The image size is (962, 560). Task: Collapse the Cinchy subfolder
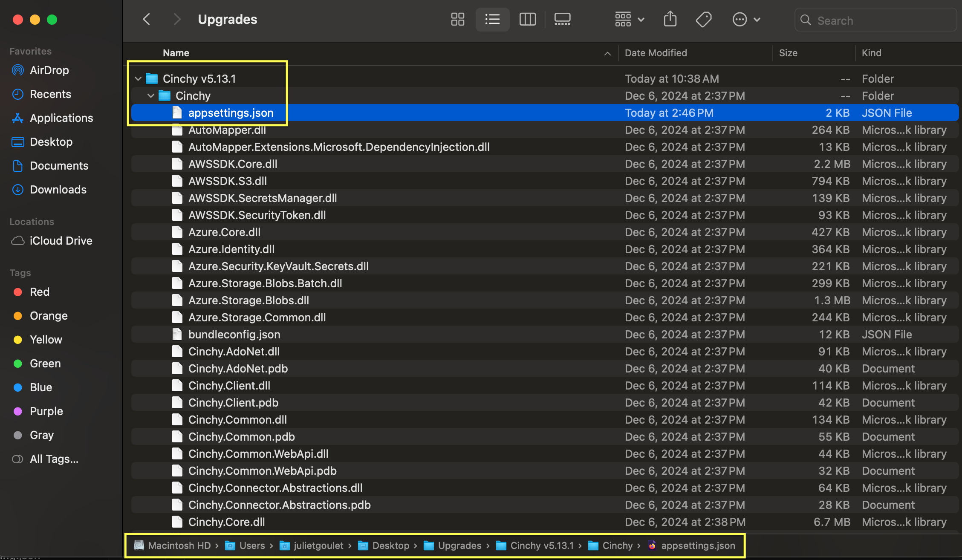point(150,95)
